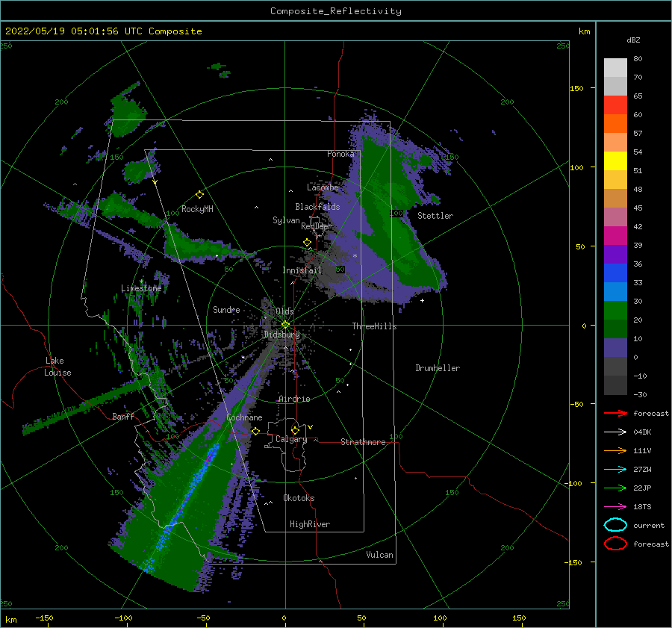This screenshot has width=672, height=628.
Task: Click the light gray 80 dBZ swatch
Action: tap(615, 68)
